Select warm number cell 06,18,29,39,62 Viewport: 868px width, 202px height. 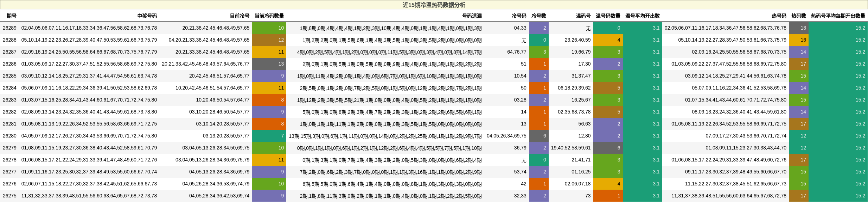click(x=574, y=88)
